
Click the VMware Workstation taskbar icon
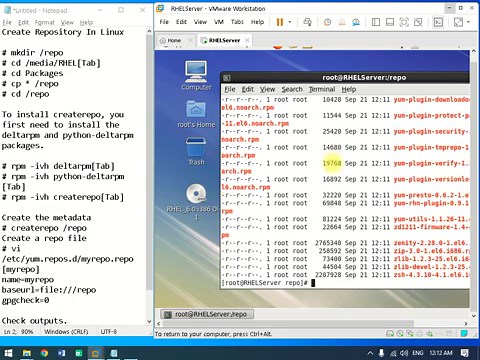96,353
